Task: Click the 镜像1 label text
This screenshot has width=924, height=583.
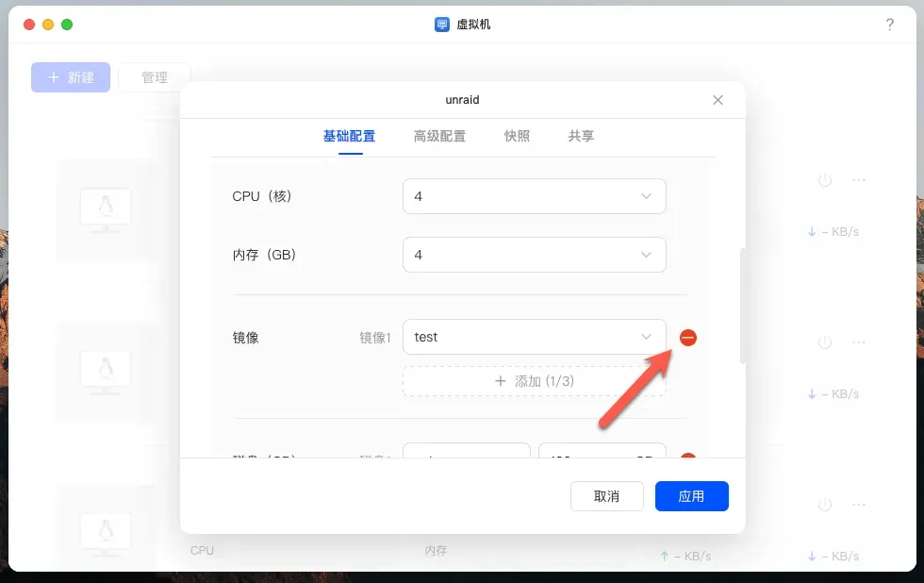Action: tap(375, 337)
